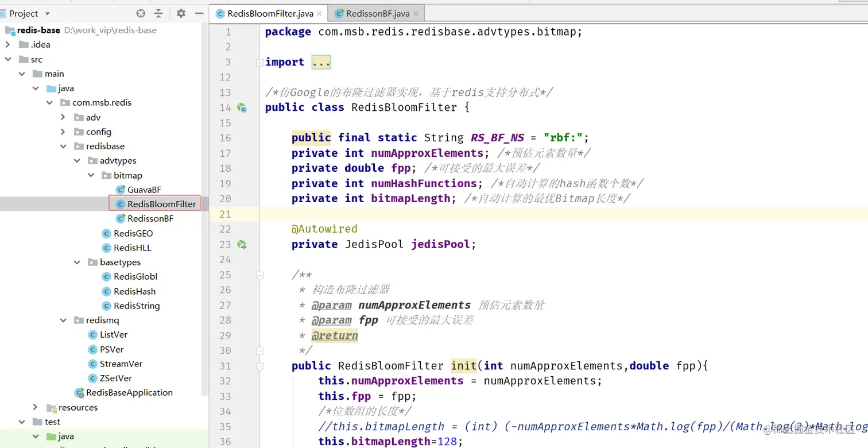The height and width of the screenshot is (448, 868).
Task: Collapse the src folder
Action: point(8,59)
